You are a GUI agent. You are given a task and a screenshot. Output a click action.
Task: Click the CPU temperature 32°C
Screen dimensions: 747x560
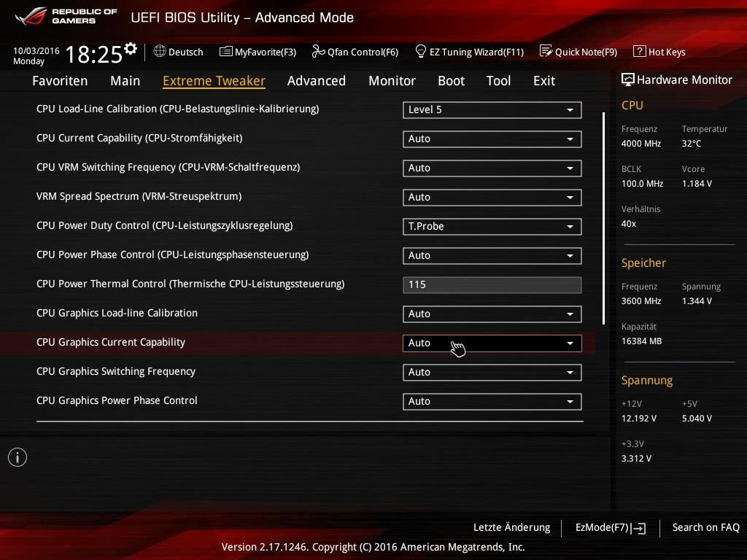[x=692, y=144]
